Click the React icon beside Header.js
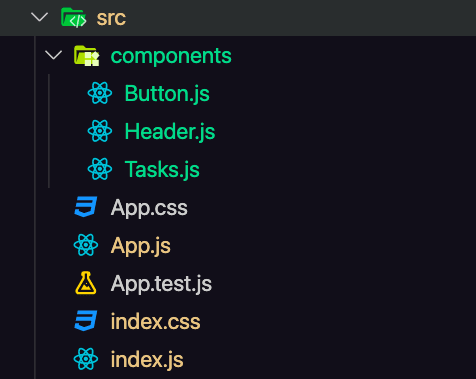The width and height of the screenshot is (476, 379). (x=100, y=131)
